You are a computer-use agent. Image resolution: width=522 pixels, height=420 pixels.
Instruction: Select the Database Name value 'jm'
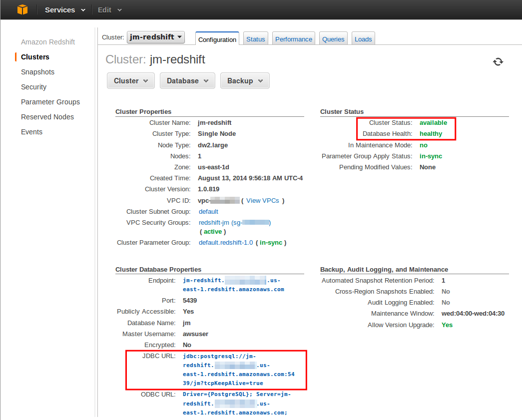186,323
